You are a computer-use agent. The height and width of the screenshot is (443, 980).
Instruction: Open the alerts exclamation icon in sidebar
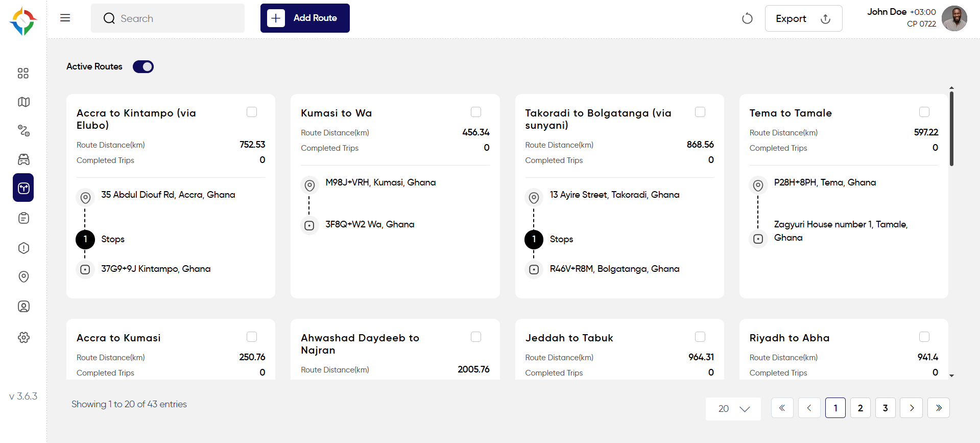tap(23, 248)
